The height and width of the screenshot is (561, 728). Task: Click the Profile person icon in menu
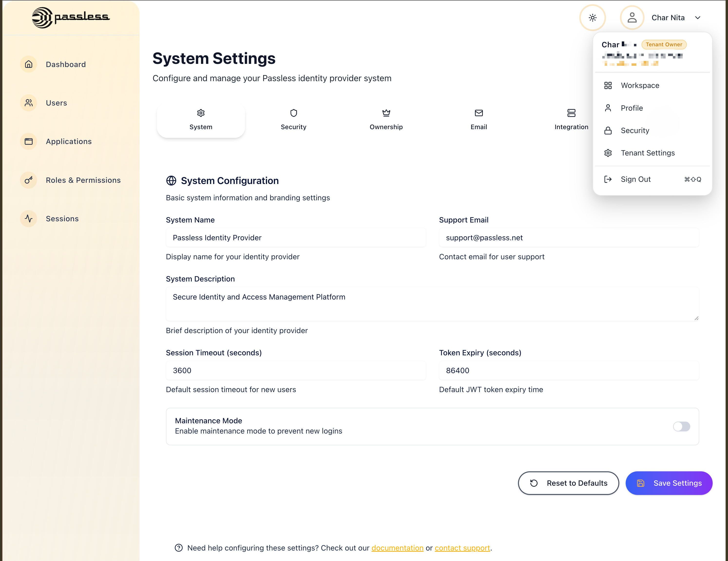(608, 108)
